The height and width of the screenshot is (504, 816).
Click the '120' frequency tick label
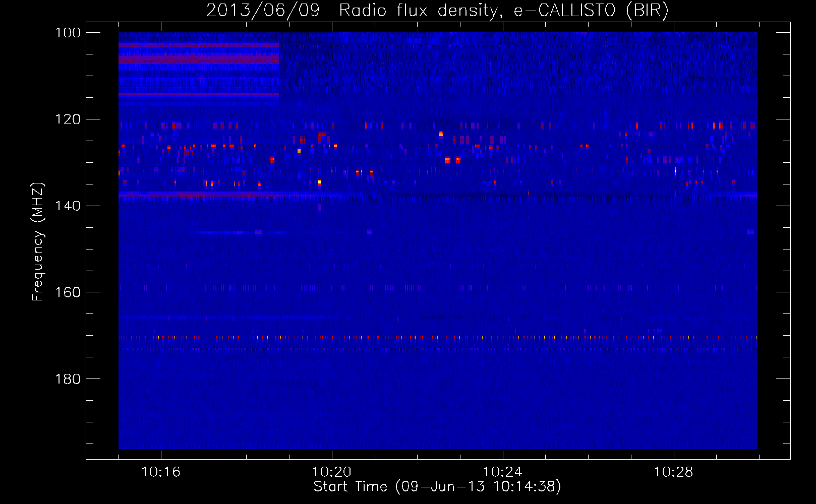[68, 119]
